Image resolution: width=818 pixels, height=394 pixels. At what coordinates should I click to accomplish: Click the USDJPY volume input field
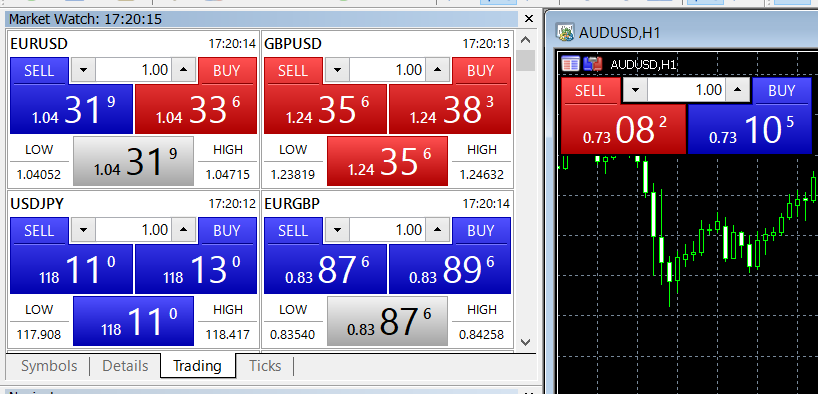134,230
